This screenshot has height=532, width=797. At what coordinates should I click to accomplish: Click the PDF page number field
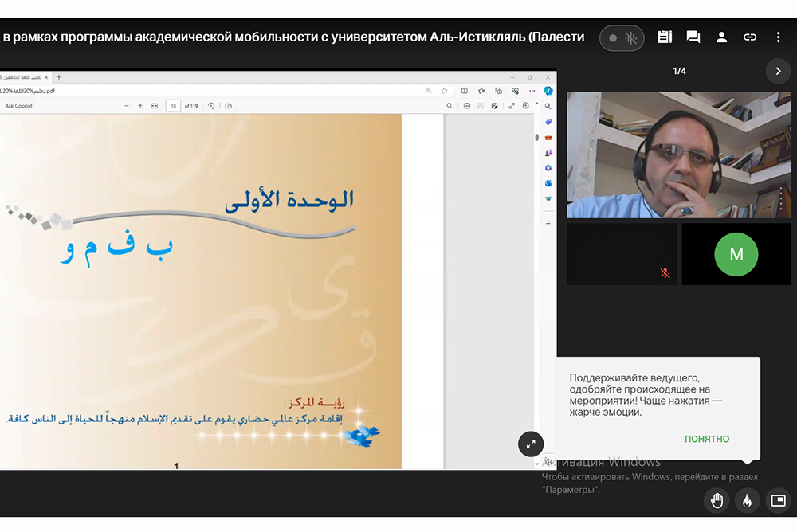coord(173,106)
